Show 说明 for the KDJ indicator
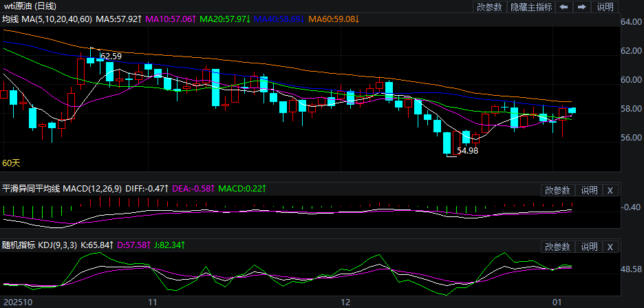 pyautogui.click(x=589, y=247)
